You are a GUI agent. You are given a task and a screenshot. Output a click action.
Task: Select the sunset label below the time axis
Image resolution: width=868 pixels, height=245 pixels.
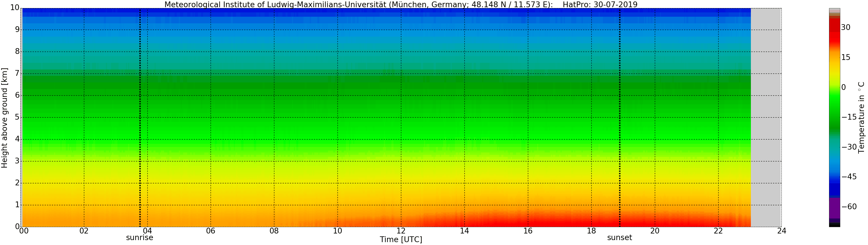[619, 238]
